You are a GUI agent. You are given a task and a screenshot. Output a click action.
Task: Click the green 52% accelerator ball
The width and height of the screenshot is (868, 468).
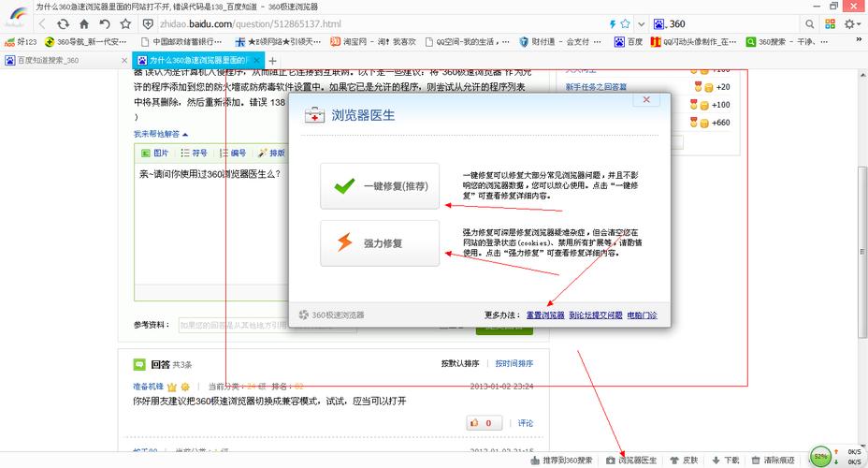coord(820,457)
